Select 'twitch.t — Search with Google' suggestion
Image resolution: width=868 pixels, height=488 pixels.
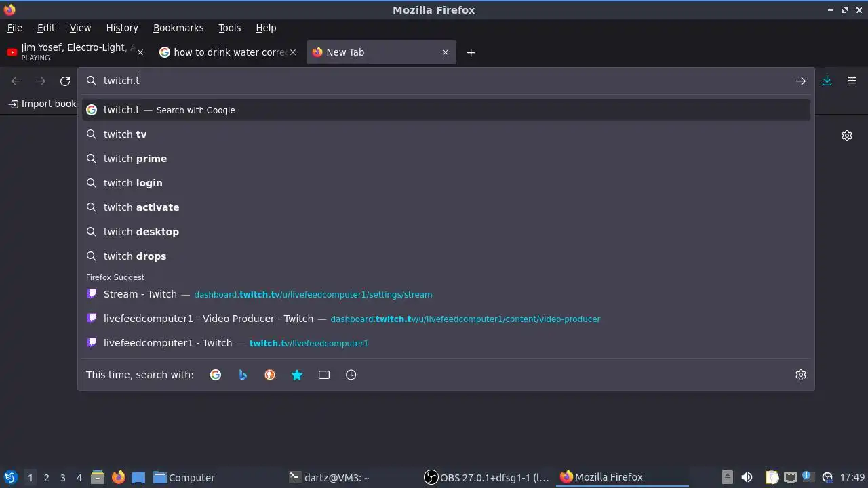click(446, 110)
